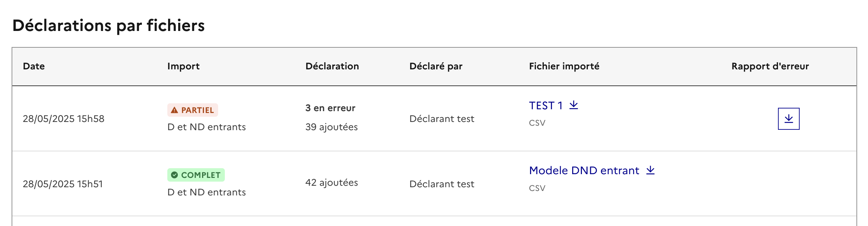
Task: Click the "3 en erreur" text
Action: click(330, 108)
